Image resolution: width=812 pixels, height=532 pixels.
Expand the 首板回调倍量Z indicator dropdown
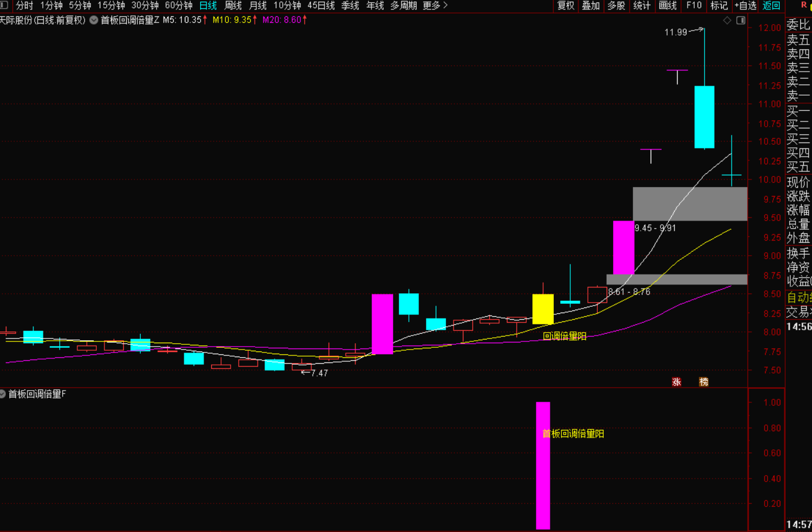tap(94, 20)
